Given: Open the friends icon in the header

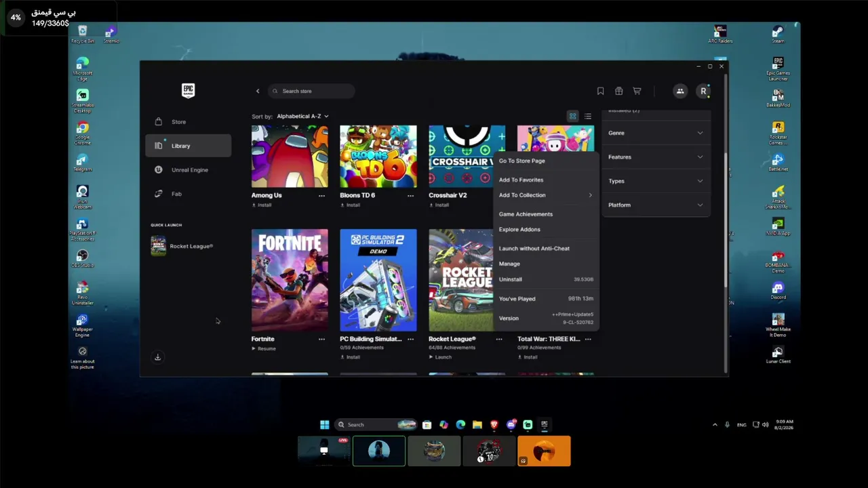Looking at the screenshot, I should pos(680,91).
